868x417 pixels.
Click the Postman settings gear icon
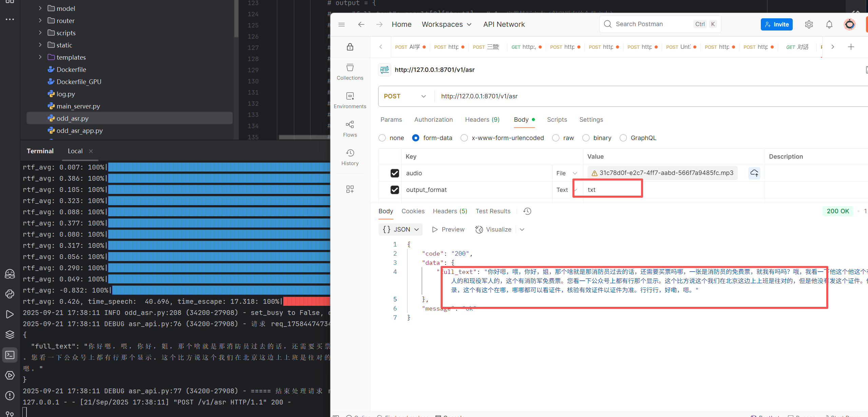(809, 24)
